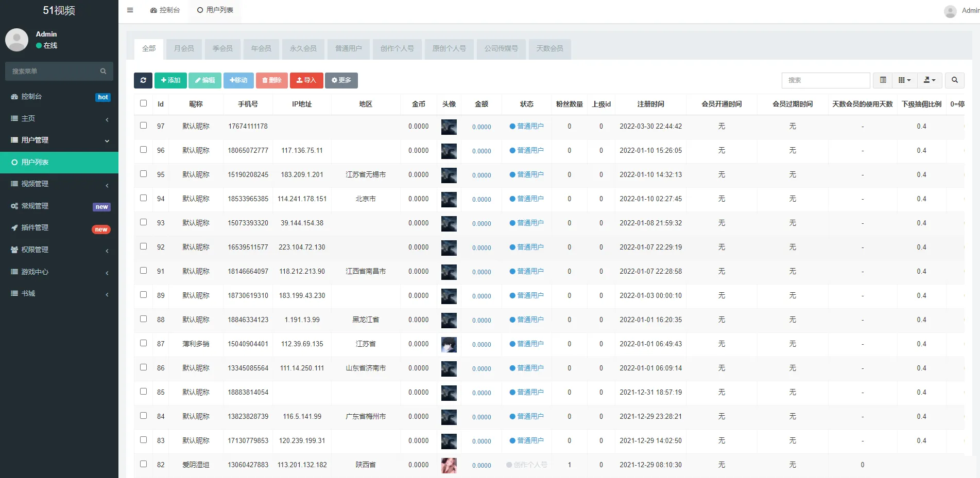Select 视频管理 in the sidebar
The height and width of the screenshot is (478, 980).
point(35,184)
